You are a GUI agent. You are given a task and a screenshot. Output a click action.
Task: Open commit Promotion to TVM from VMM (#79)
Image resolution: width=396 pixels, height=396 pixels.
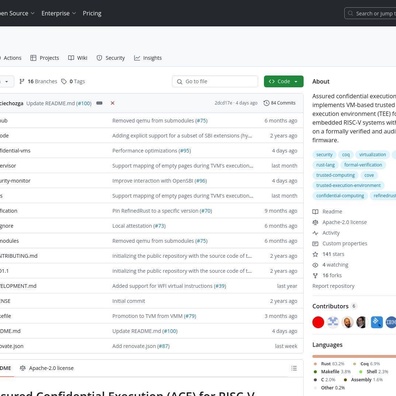pyautogui.click(x=154, y=316)
